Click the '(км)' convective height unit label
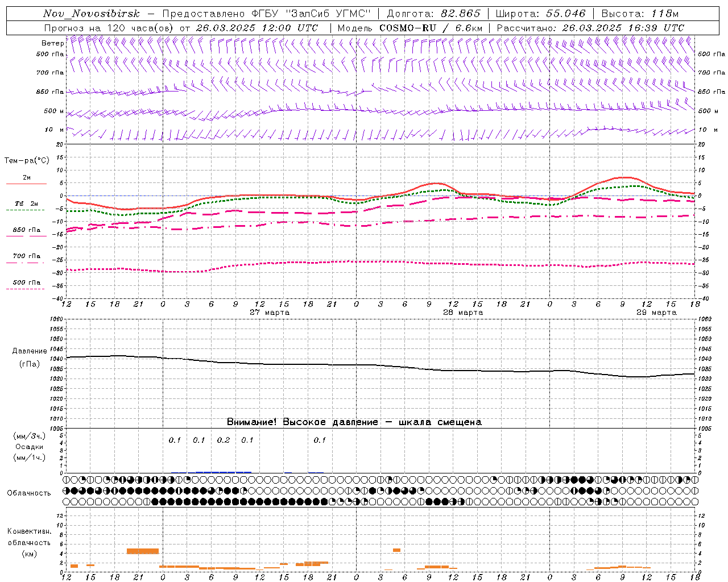728x582 pixels. (30, 554)
